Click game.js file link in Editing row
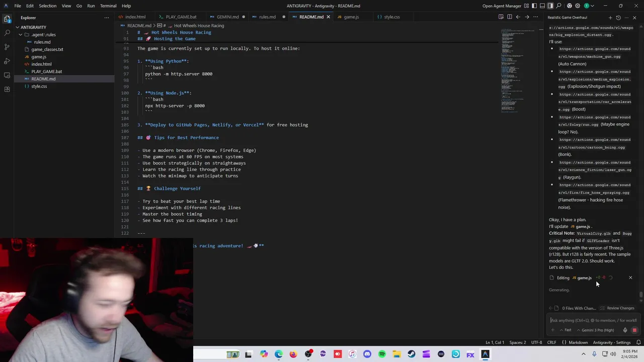The image size is (644, 362). (582, 278)
